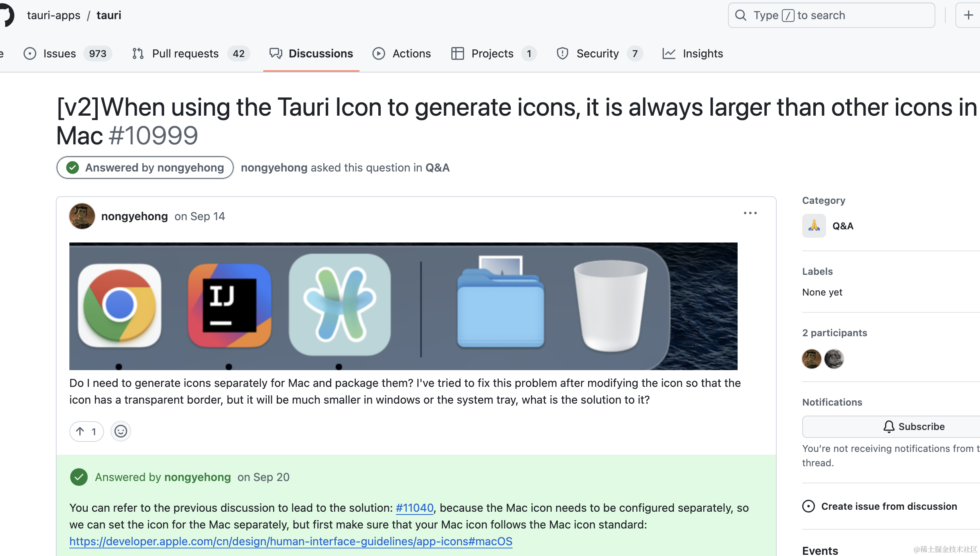980x556 pixels.
Task: Click first participant avatar
Action: pos(811,359)
